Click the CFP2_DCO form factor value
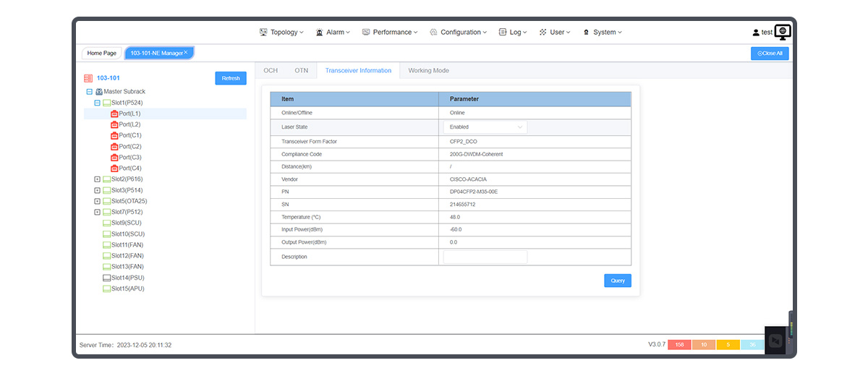 coord(464,142)
